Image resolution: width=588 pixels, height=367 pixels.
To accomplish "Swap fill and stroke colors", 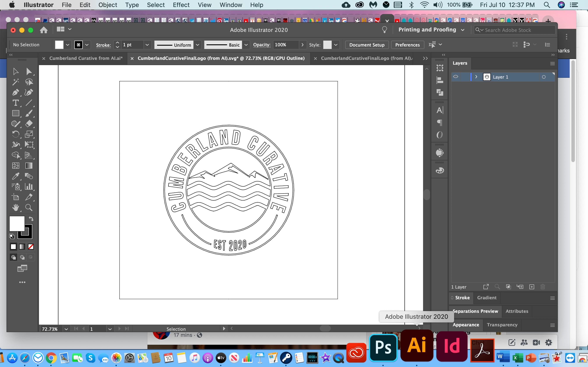I will pyautogui.click(x=31, y=218).
